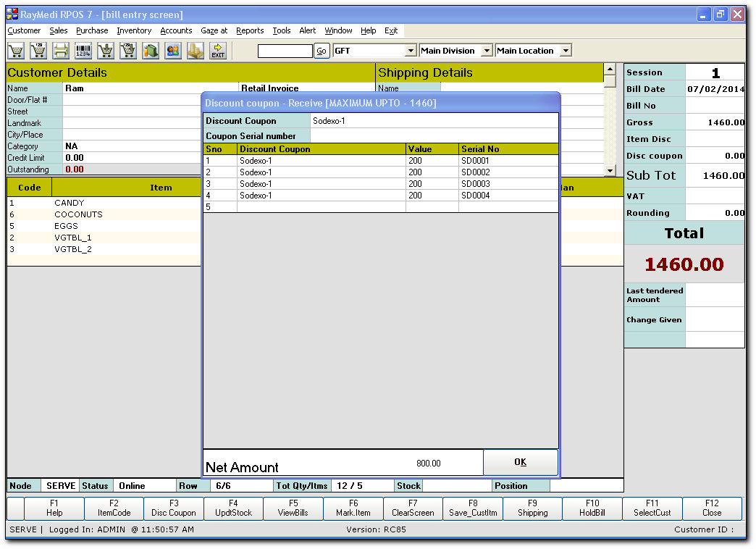Image resolution: width=756 pixels, height=549 pixels.
Task: Click cart icon immediately right of barcode
Action: [106, 51]
